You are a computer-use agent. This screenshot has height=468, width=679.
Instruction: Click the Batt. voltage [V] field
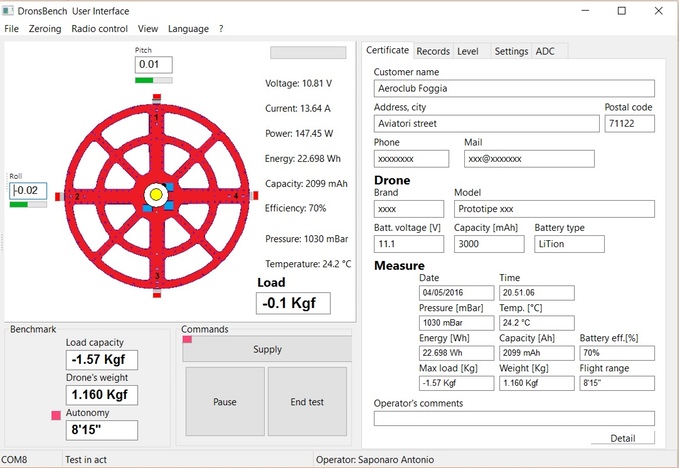[409, 244]
